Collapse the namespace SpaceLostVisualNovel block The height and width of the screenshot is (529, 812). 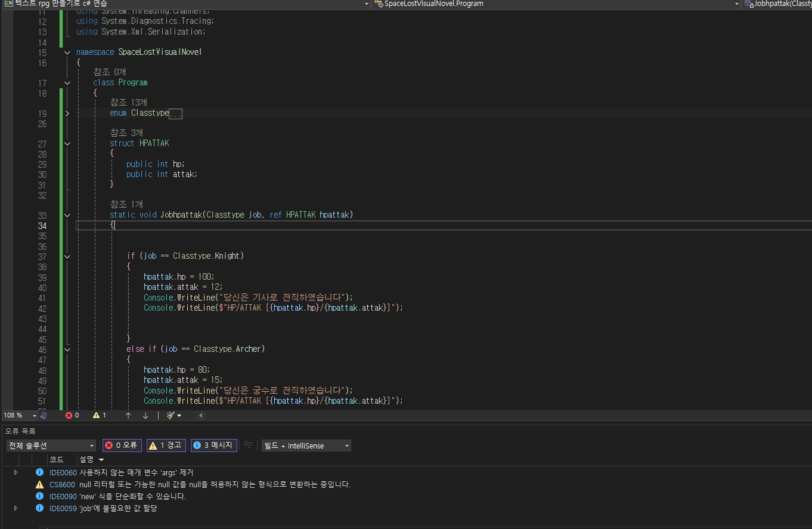pos(67,52)
